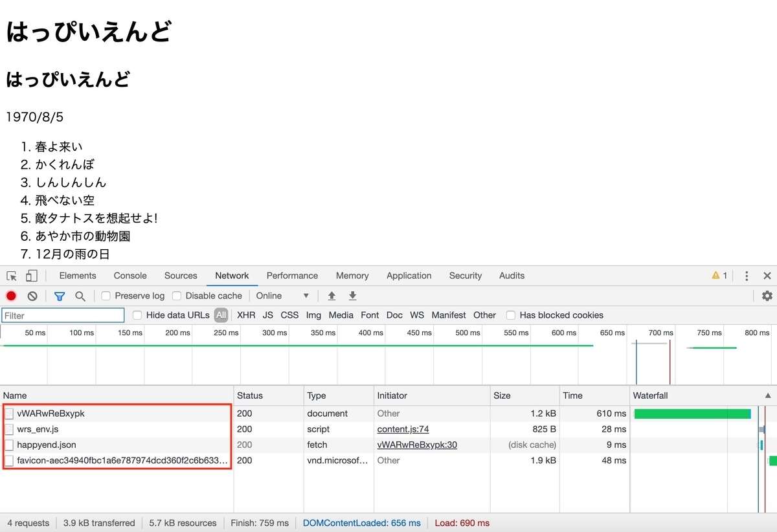The image size is (777, 532).
Task: Open the content.js:74 initiator link
Action: pyautogui.click(x=403, y=429)
